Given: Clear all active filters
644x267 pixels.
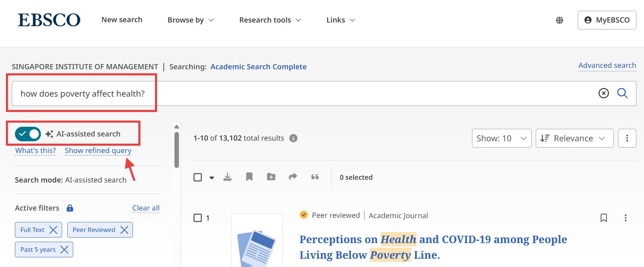Looking at the screenshot, I should (146, 208).
